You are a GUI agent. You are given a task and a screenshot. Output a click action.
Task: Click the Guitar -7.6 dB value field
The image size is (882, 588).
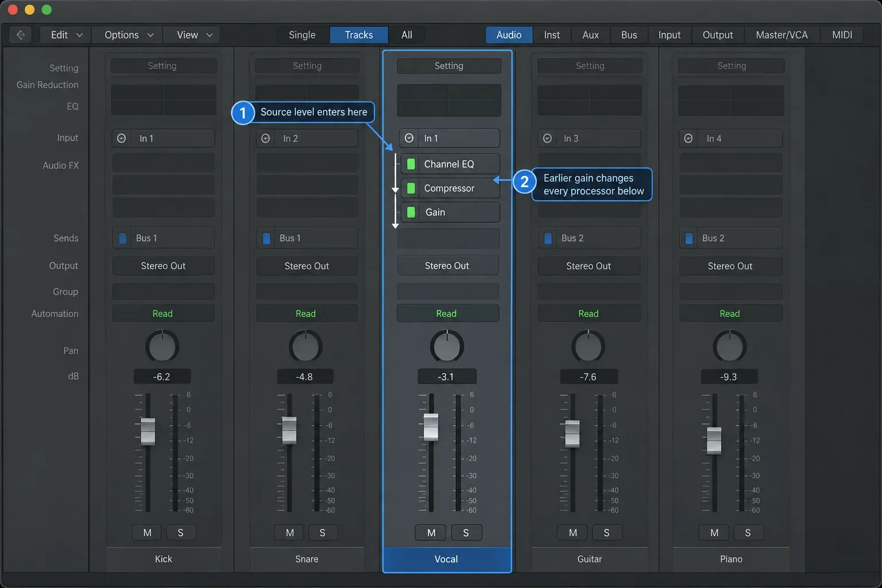[x=589, y=377]
